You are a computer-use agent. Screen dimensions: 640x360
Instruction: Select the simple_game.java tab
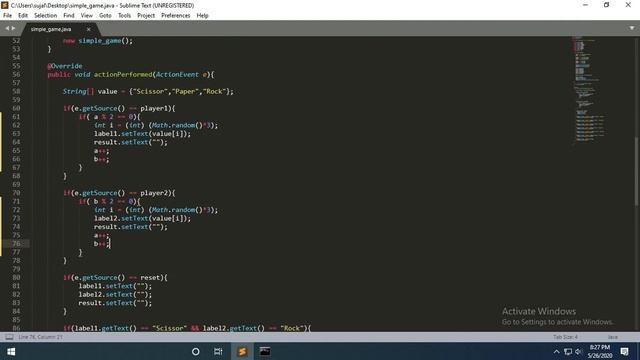tap(51, 29)
